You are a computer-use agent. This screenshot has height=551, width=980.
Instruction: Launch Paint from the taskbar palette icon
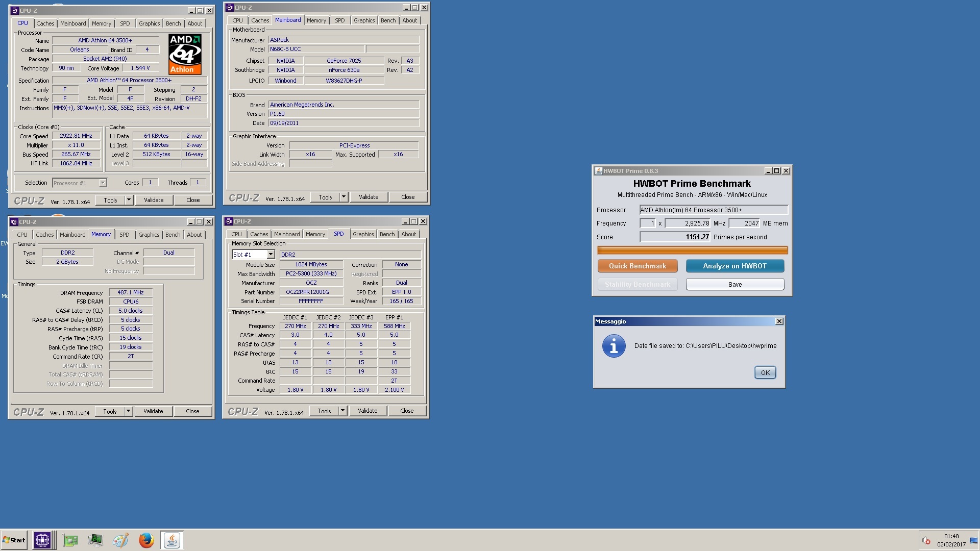click(x=120, y=540)
